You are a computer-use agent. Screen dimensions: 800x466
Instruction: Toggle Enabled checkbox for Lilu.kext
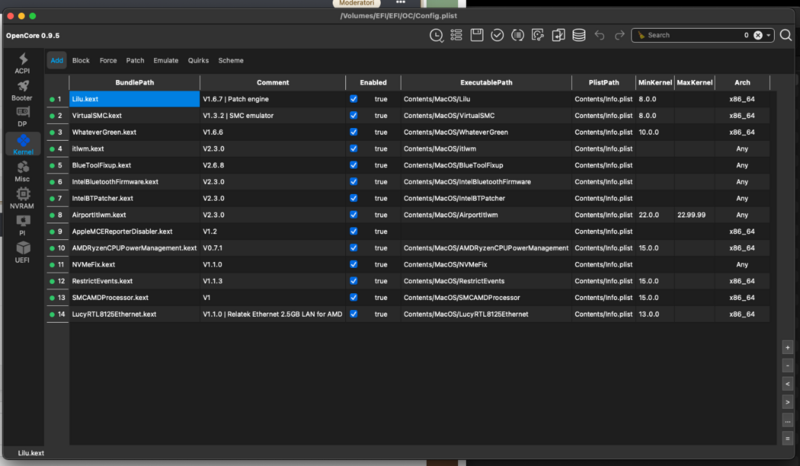(354, 99)
